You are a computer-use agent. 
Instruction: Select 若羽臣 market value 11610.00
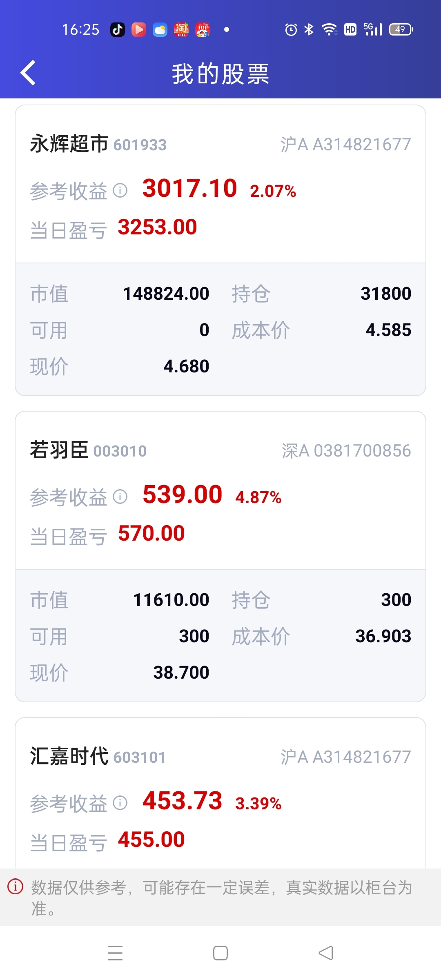pos(171,600)
